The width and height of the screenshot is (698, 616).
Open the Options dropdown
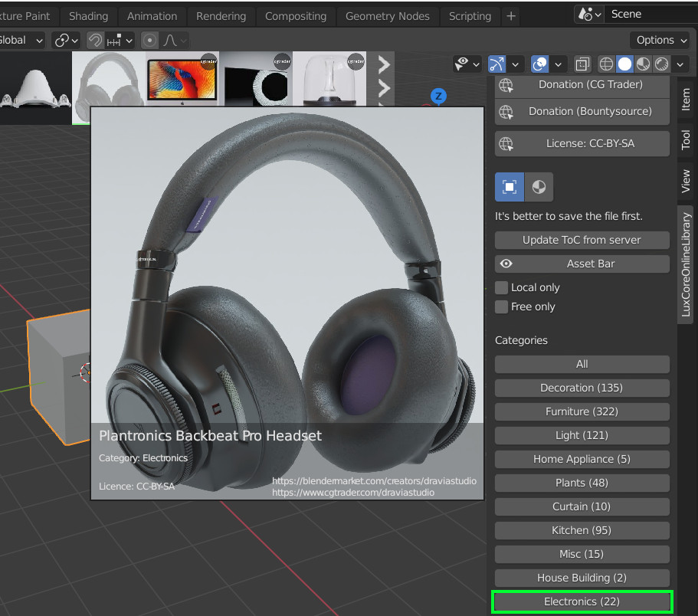(655, 40)
